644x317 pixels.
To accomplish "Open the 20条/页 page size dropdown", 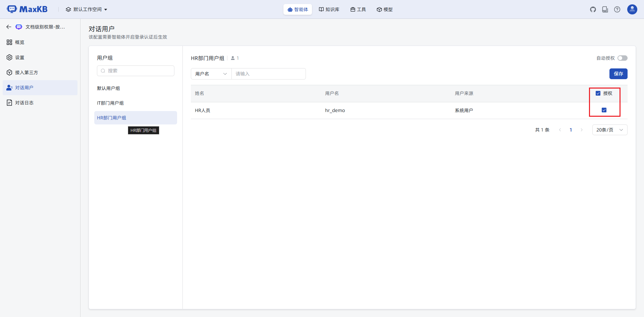I will point(609,130).
